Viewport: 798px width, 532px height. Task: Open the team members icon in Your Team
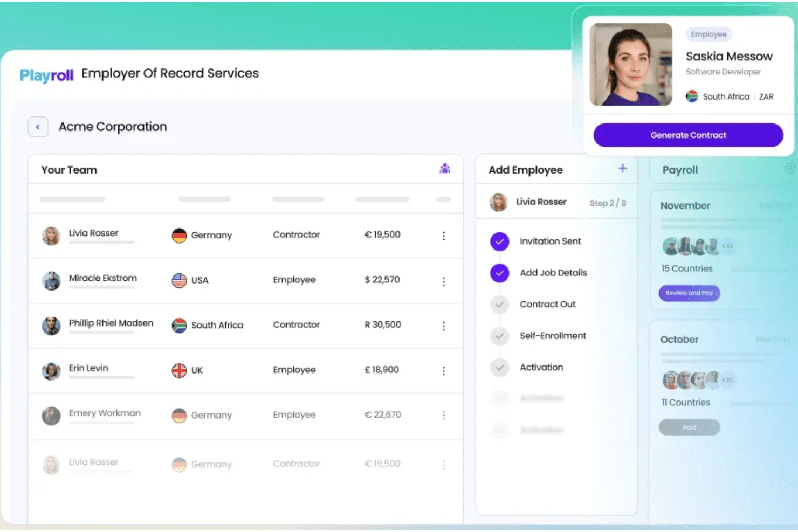point(445,169)
